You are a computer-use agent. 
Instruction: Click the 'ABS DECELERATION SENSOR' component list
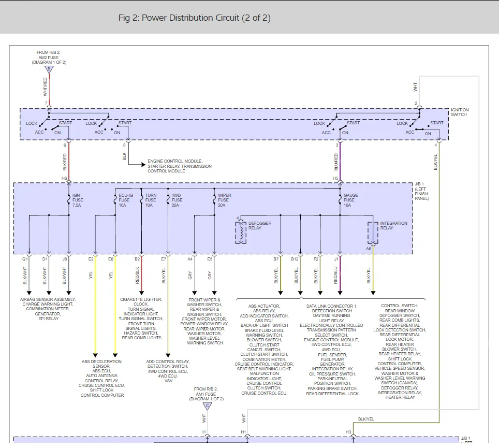pos(102,378)
